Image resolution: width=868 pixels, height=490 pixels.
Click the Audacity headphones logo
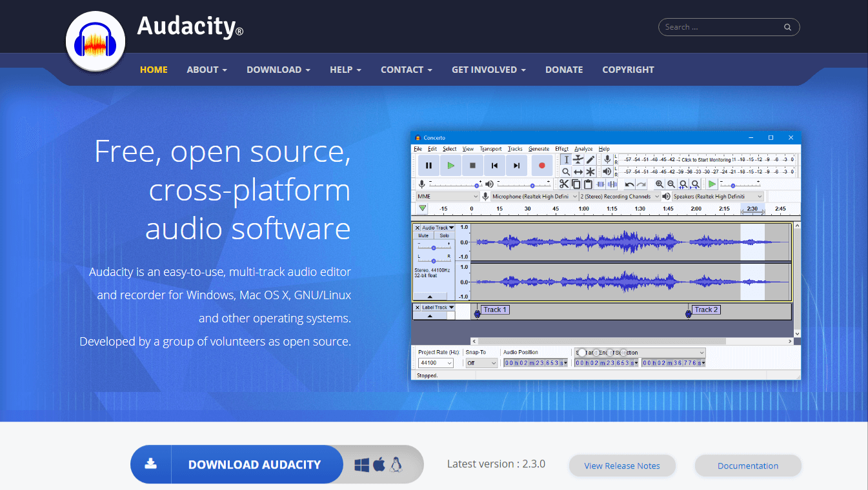click(95, 42)
